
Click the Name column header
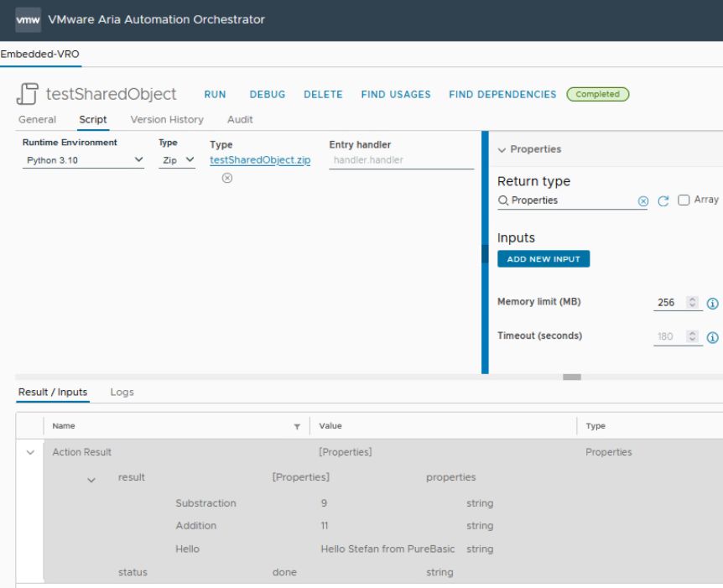pos(64,426)
